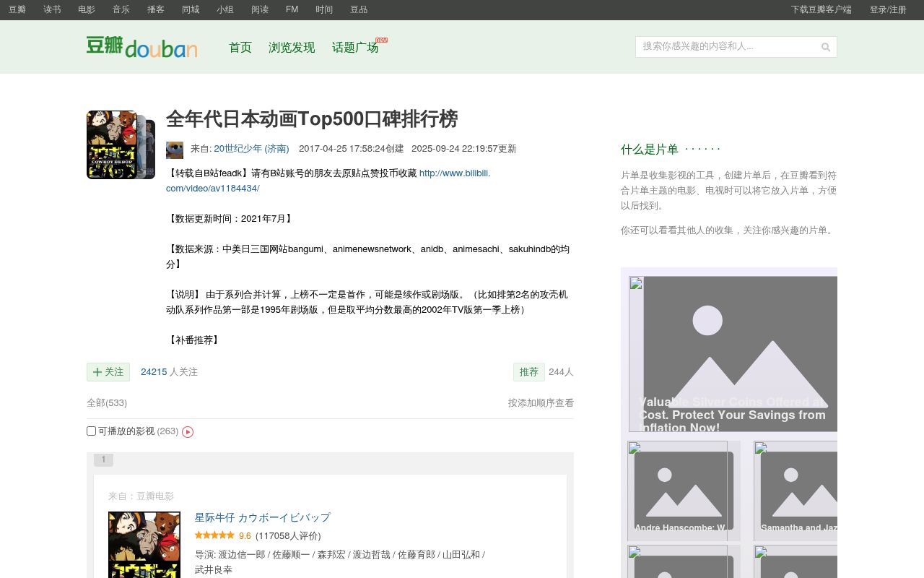924x578 pixels.
Task: Open the 星际牛仔 カウボーイビバップ title link
Action: pyautogui.click(x=263, y=517)
